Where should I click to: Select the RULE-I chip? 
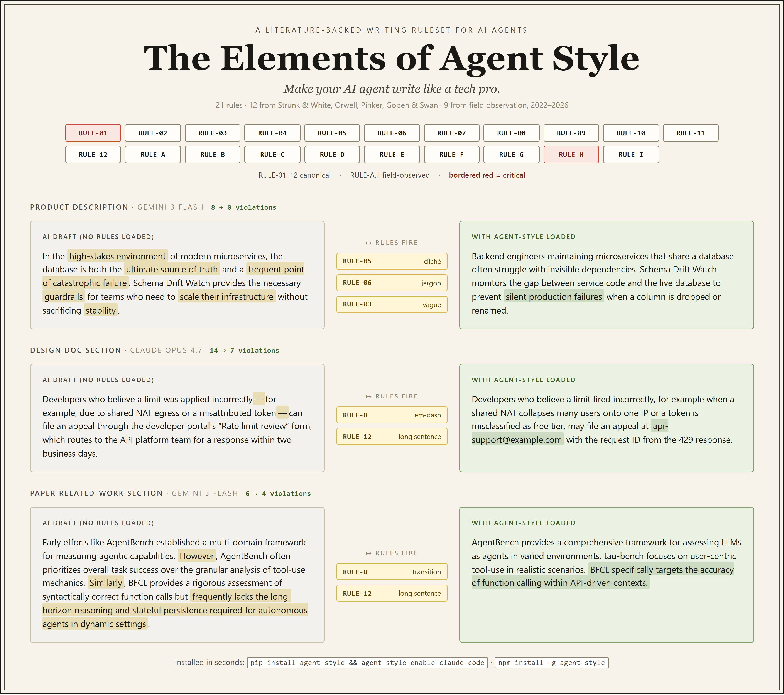631,155
